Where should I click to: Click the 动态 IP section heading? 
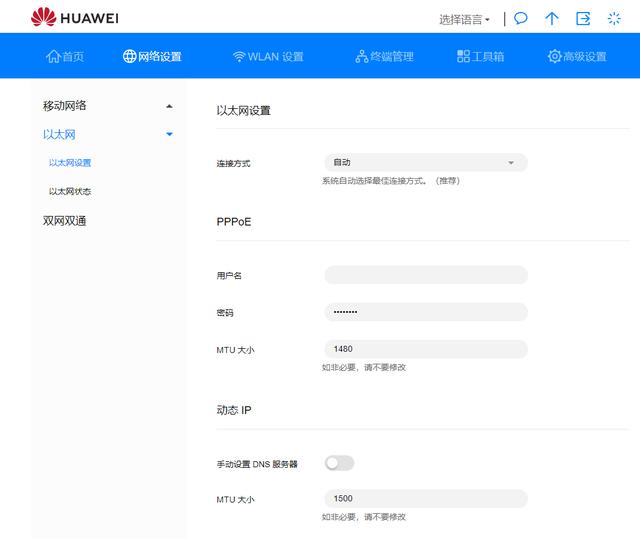234,410
